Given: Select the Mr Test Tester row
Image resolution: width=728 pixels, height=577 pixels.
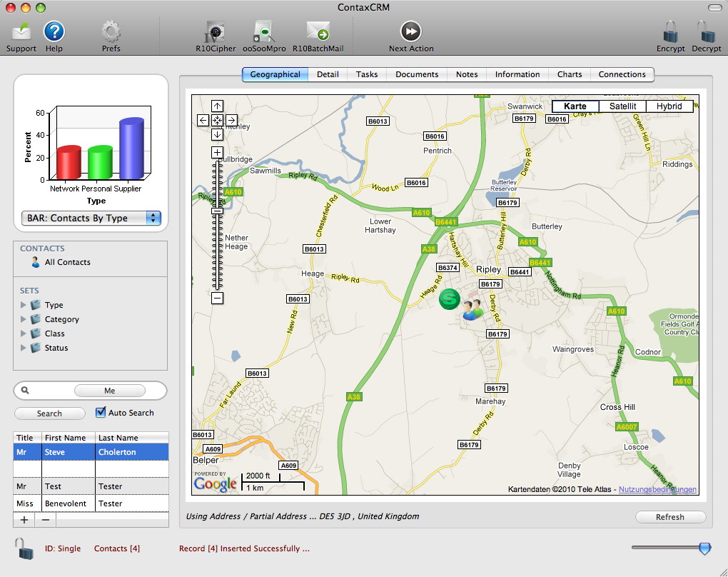Looking at the screenshot, I should click(x=91, y=486).
